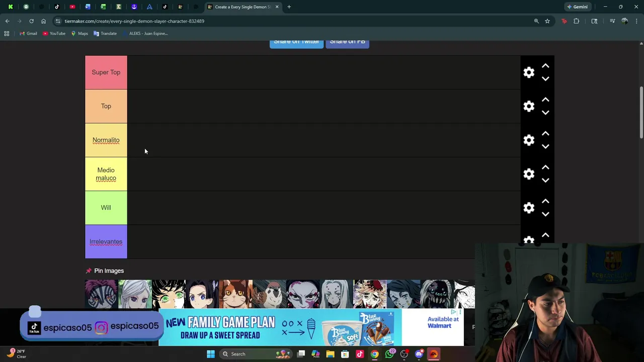Open a new browser tab
644x362 pixels.
coord(289,7)
